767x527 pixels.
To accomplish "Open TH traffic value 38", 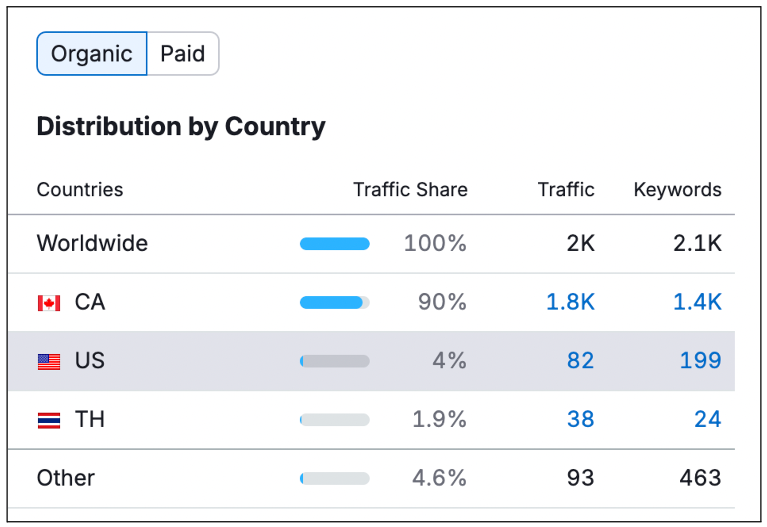I will coord(580,420).
